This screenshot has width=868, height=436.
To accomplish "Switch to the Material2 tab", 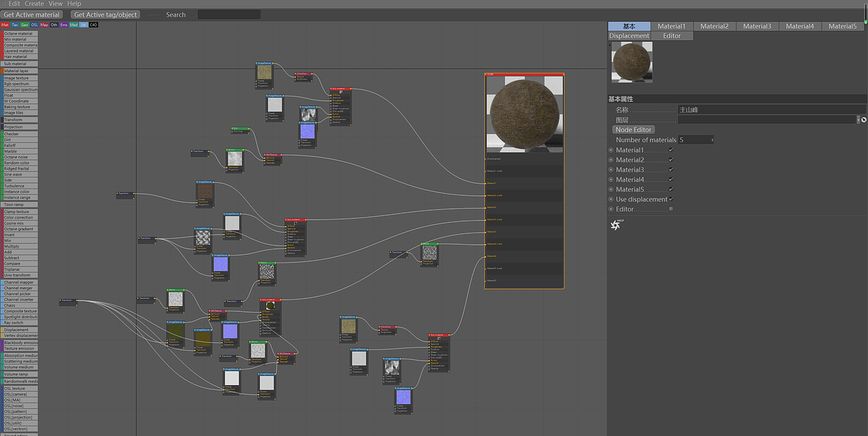I will coord(714,26).
